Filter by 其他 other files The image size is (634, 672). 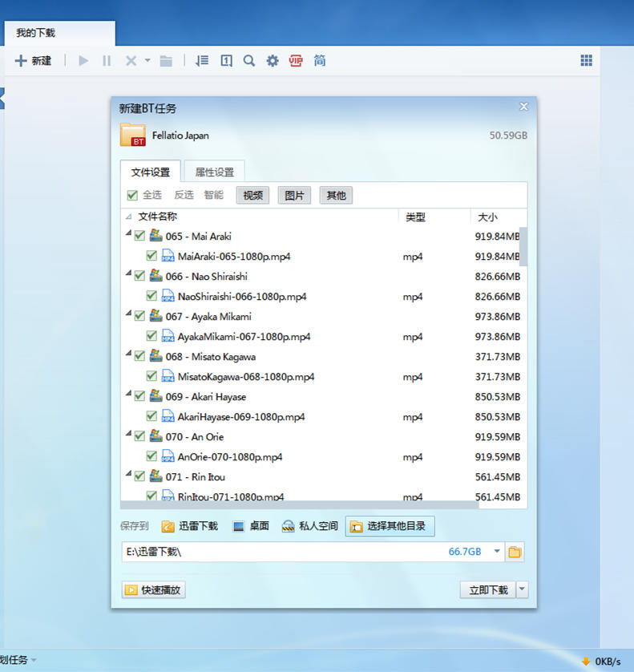point(336,196)
